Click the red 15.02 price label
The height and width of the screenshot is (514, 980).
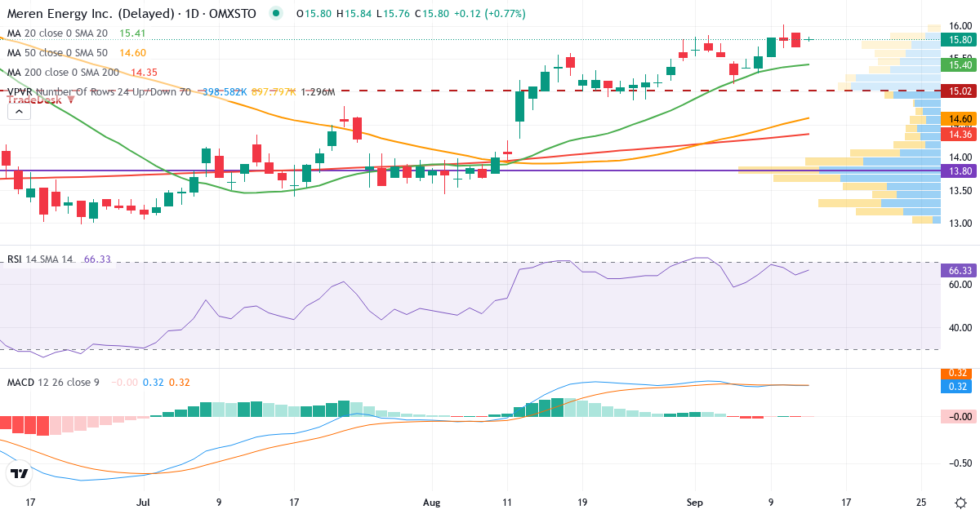click(960, 91)
